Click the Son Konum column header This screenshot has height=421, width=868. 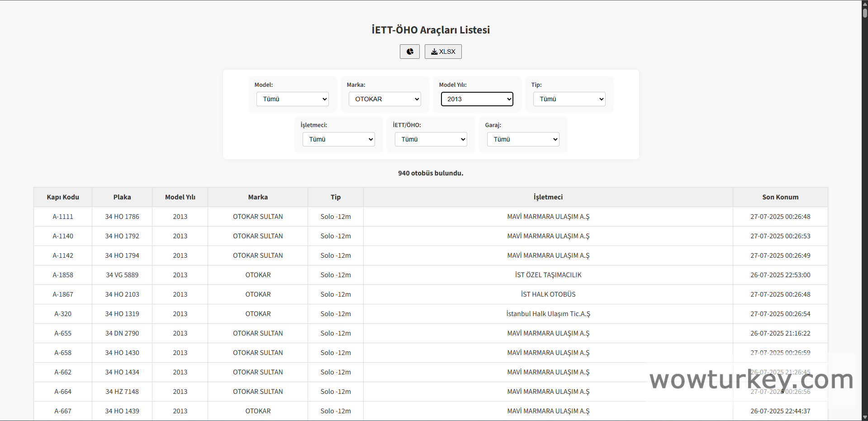780,197
